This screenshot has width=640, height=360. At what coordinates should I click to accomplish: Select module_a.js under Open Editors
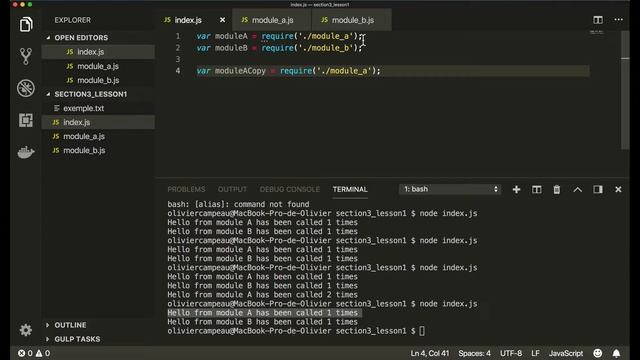[98, 66]
